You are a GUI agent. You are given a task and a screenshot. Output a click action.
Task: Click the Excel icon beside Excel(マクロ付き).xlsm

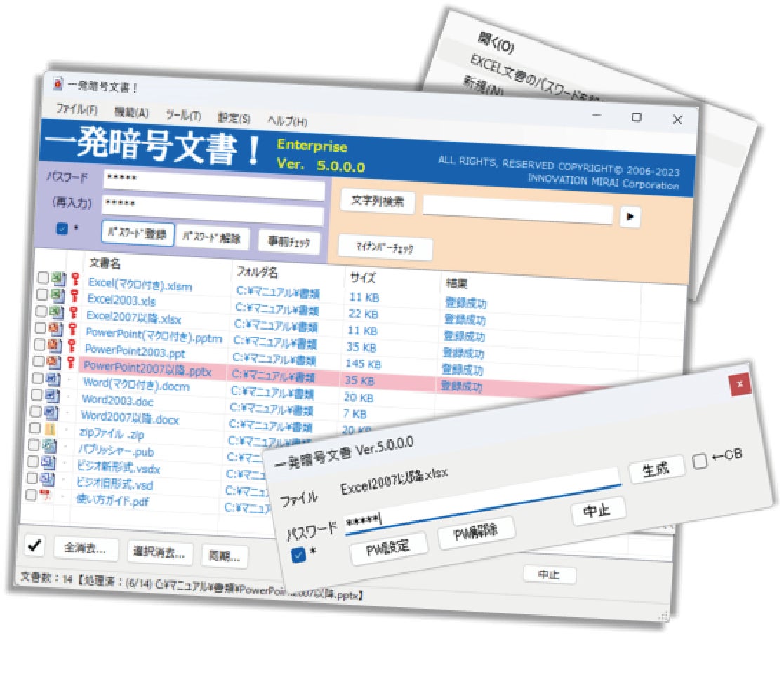click(58, 278)
